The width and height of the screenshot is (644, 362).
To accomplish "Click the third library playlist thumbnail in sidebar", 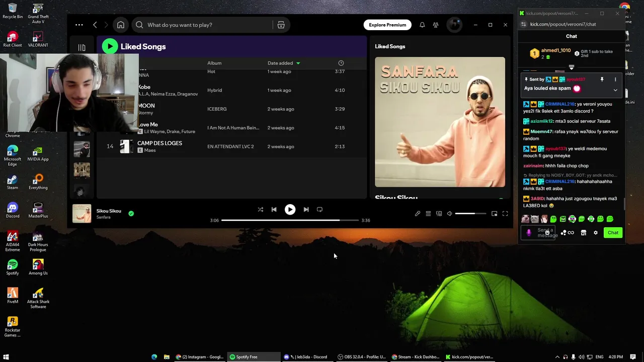I will point(82,170).
